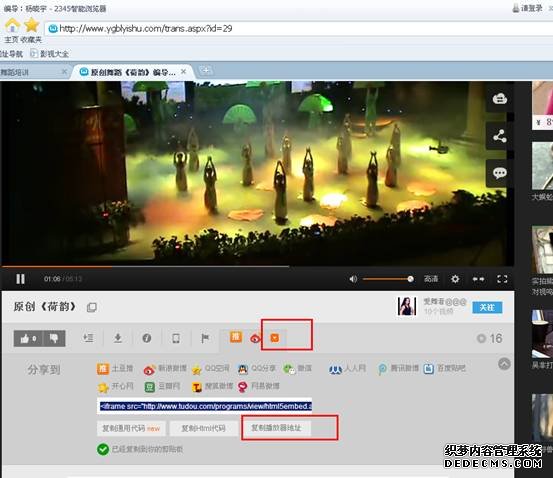The image size is (553, 478).
Task: Click the uploader avatar thumbnail
Action: click(407, 306)
